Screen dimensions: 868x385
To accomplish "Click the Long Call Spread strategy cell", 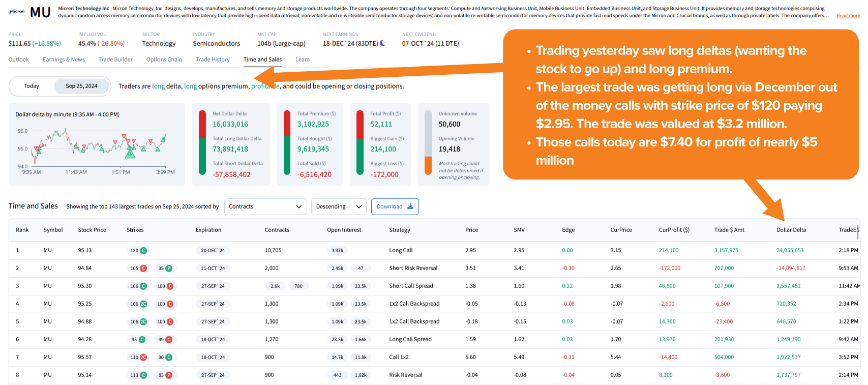I will [x=410, y=339].
